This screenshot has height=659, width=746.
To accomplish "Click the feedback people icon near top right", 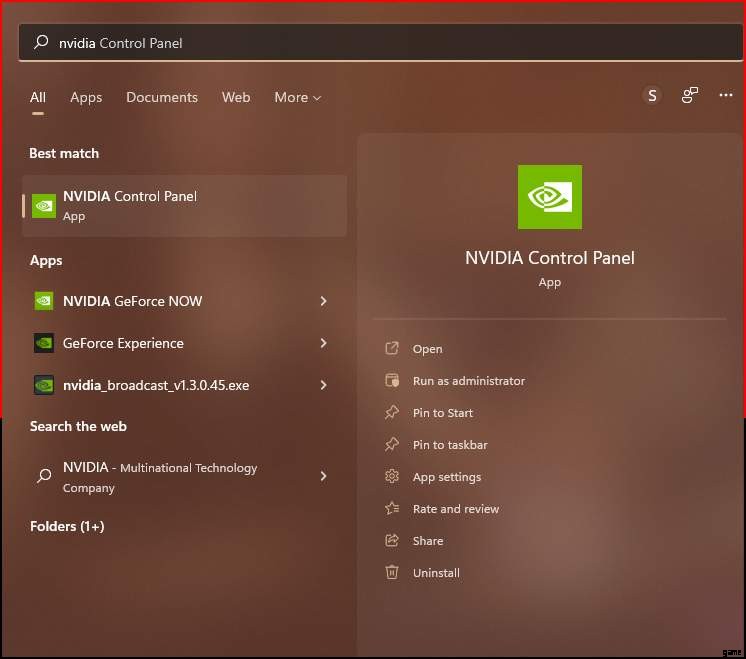I will (689, 95).
